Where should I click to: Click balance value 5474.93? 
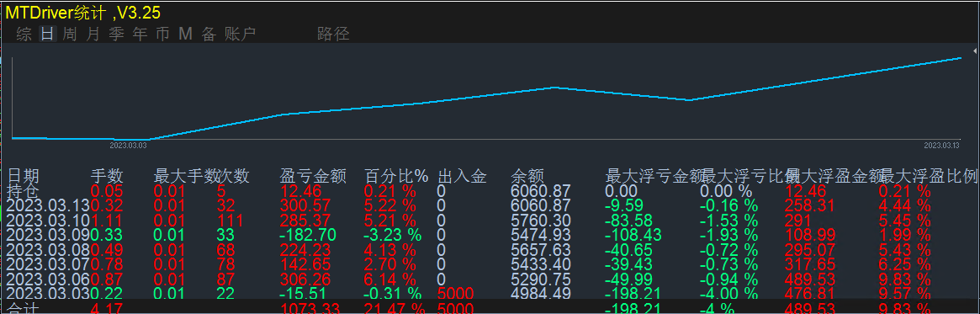(541, 235)
